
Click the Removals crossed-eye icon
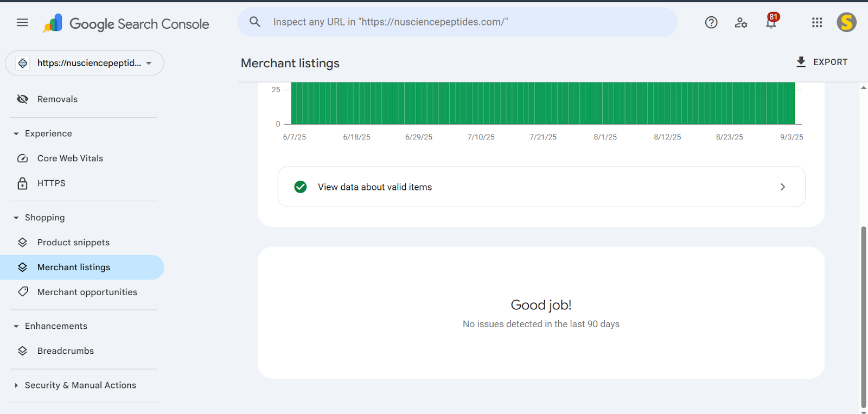click(x=22, y=99)
